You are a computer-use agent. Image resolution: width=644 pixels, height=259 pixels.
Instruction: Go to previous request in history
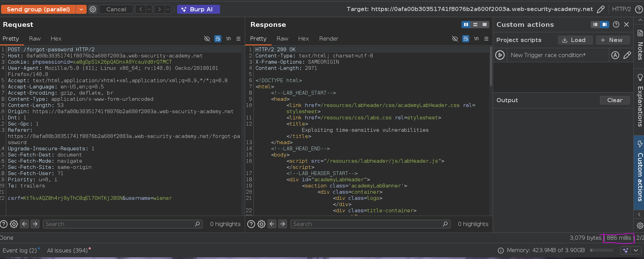click(141, 9)
